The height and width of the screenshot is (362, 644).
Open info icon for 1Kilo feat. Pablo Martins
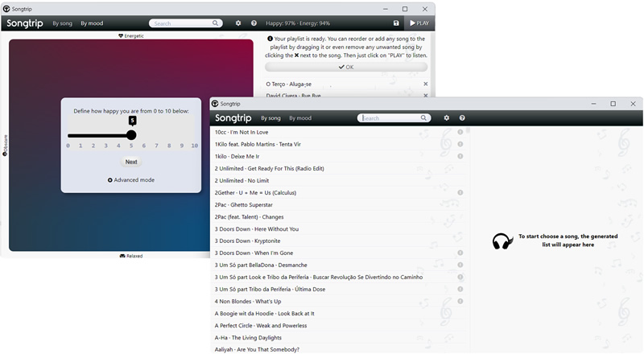(460, 144)
